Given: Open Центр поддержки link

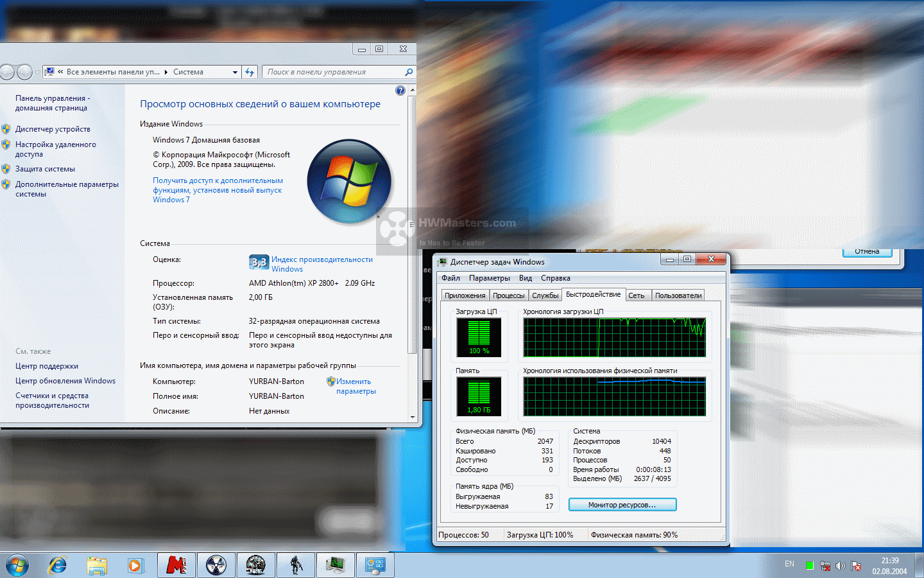Looking at the screenshot, I should [x=47, y=366].
